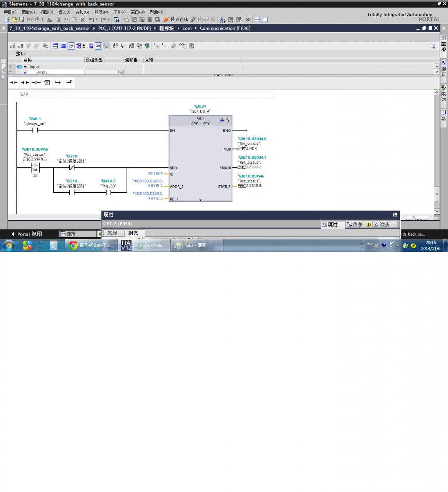
Task: Open data type dropdown in new row
Action: click(x=121, y=72)
